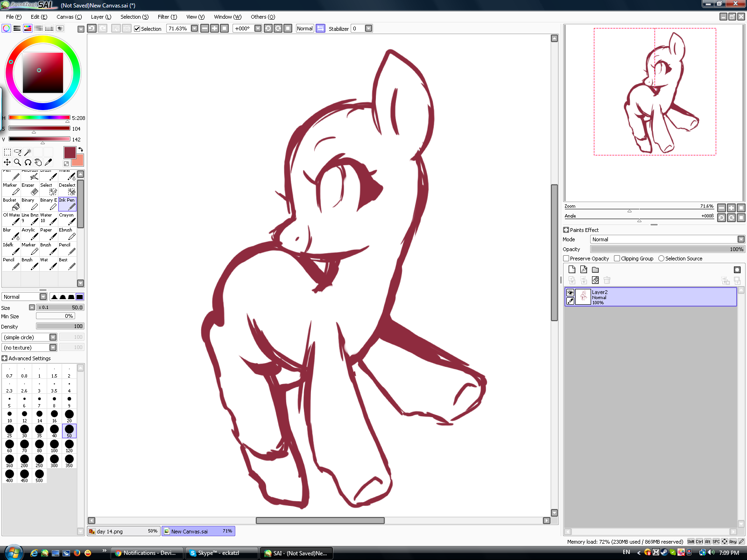The width and height of the screenshot is (747, 560).
Task: Click the transparent color toggle icon
Action: click(66, 164)
